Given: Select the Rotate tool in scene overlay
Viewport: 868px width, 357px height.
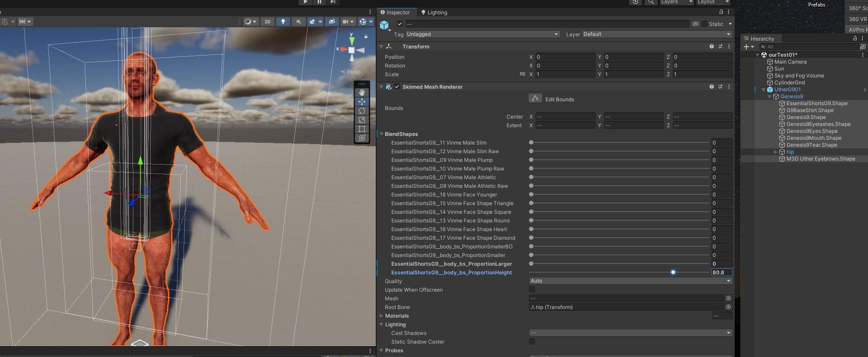Looking at the screenshot, I should point(361,111).
